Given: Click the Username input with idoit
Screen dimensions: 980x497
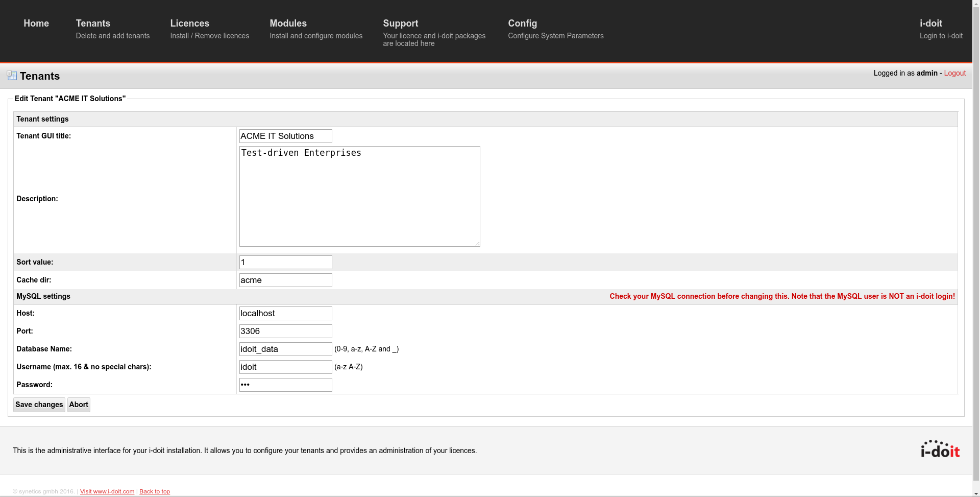Looking at the screenshot, I should point(286,367).
